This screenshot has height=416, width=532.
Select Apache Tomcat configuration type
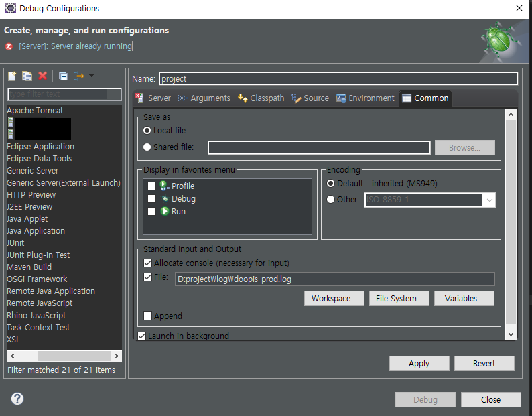pos(35,111)
